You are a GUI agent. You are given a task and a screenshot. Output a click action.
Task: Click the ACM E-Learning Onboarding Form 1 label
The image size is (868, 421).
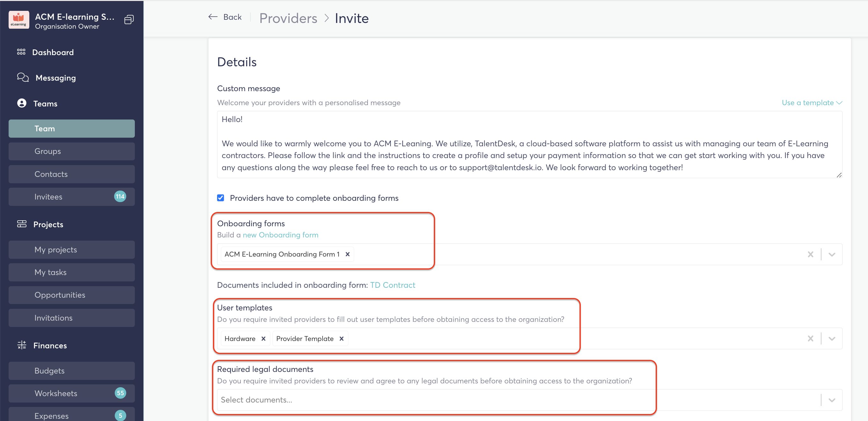282,254
